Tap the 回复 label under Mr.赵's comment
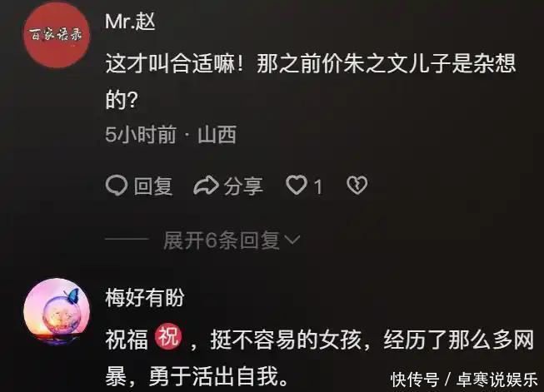The image size is (544, 392). 153,186
